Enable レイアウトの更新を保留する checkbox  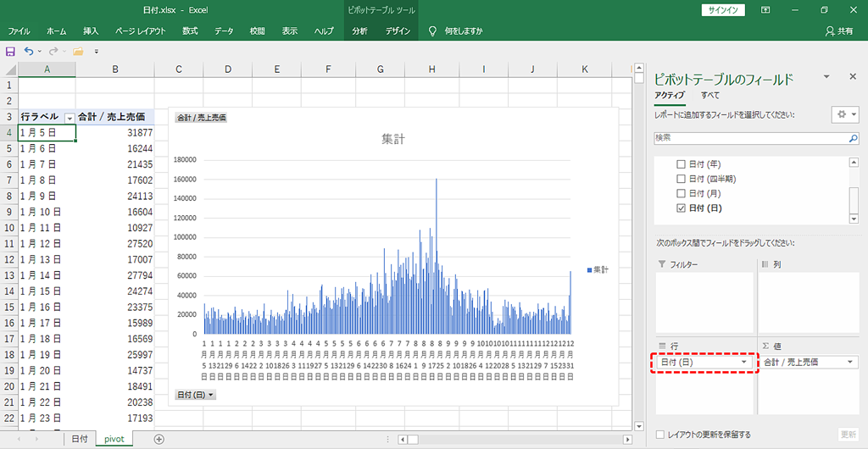point(659,435)
